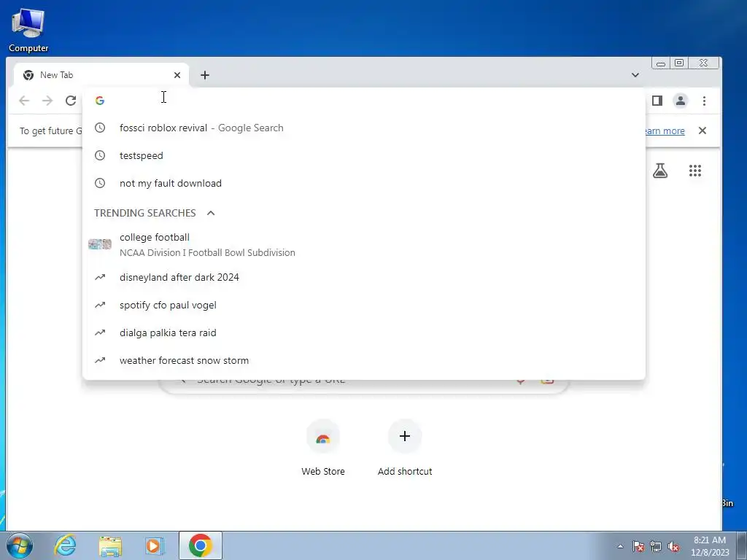Open the Chrome three-dot menu
Image resolution: width=747 pixels, height=560 pixels.
tap(704, 101)
